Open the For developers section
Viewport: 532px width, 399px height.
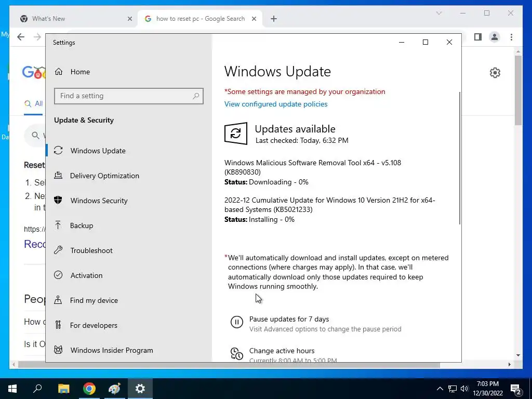(x=129, y=325)
